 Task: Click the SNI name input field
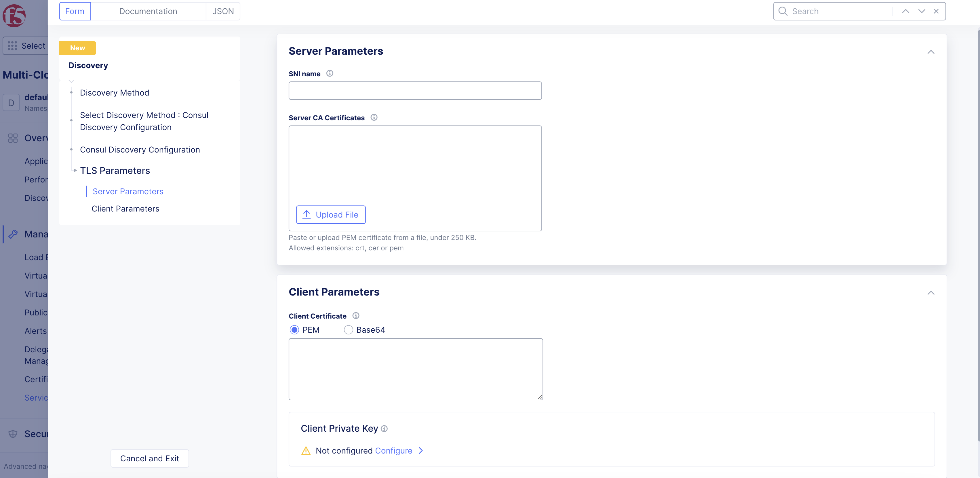[x=415, y=91]
